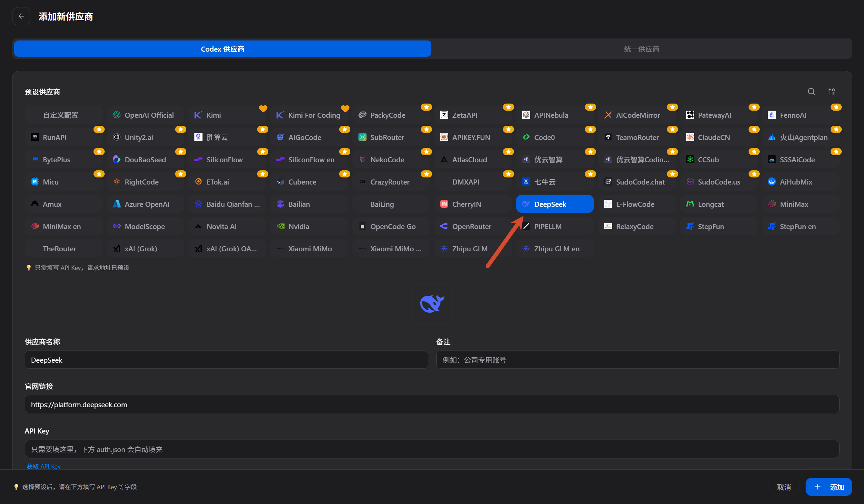
Task: Click the SubRouter icon
Action: (x=362, y=137)
